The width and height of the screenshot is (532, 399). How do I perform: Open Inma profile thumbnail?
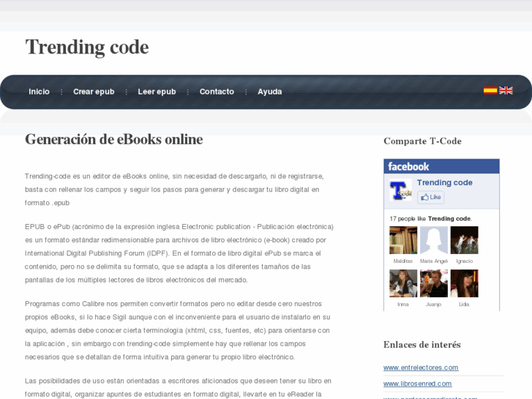[x=403, y=283]
